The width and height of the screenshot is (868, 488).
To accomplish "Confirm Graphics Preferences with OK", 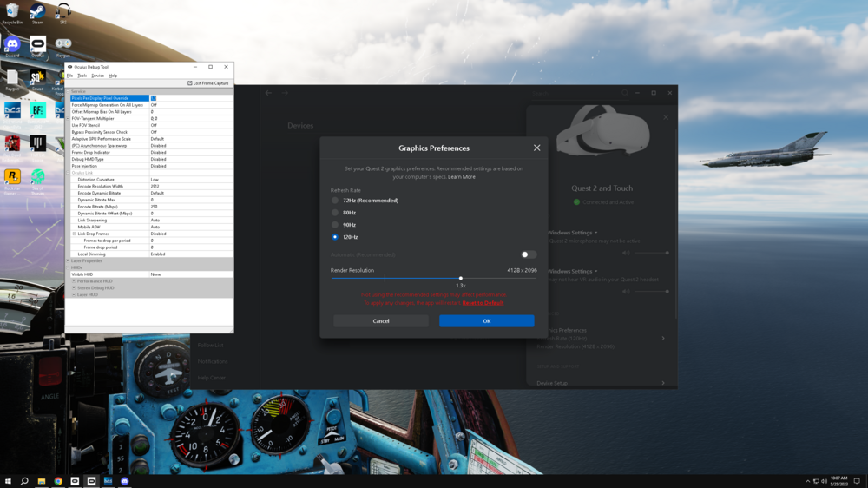I will click(487, 321).
